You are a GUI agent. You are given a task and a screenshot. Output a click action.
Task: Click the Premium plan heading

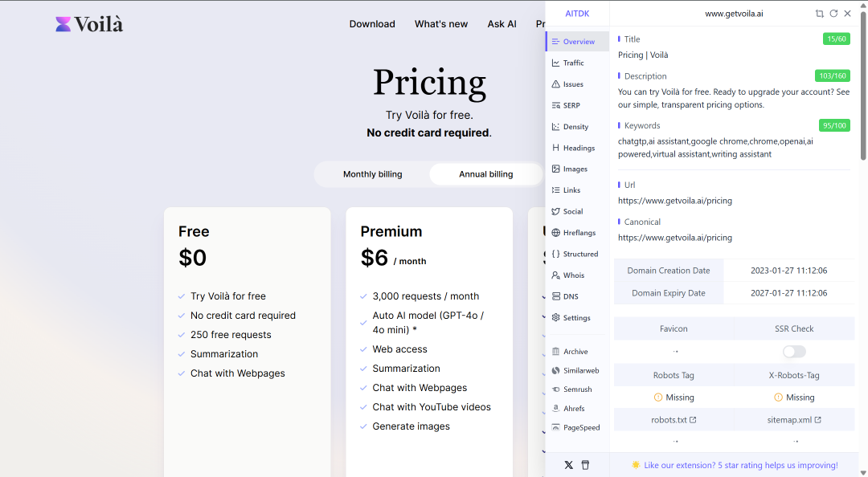coord(391,231)
